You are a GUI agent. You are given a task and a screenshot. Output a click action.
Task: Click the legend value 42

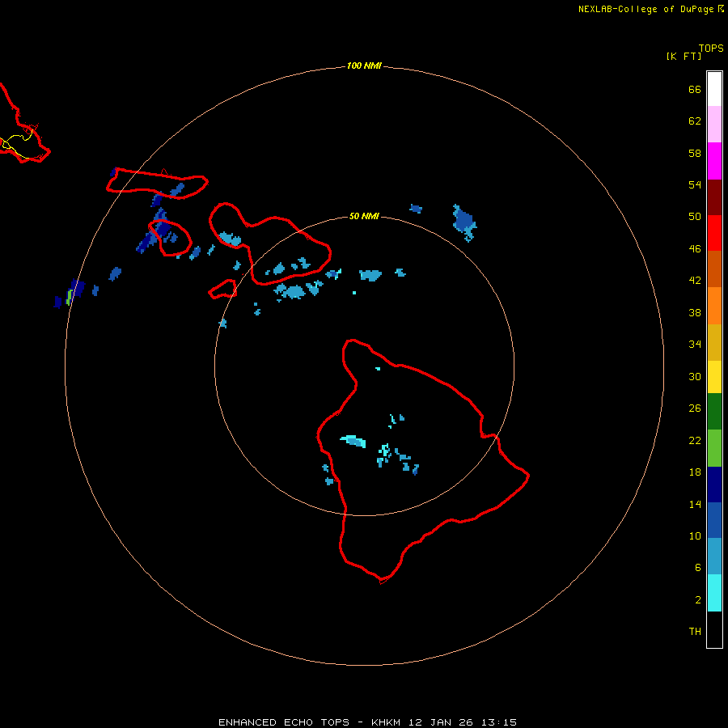(x=695, y=281)
